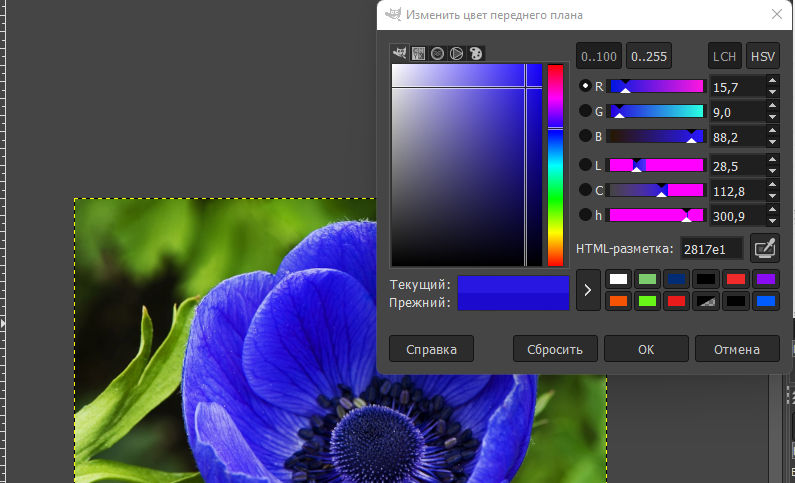Pick the purple swatch in color history

(766, 280)
